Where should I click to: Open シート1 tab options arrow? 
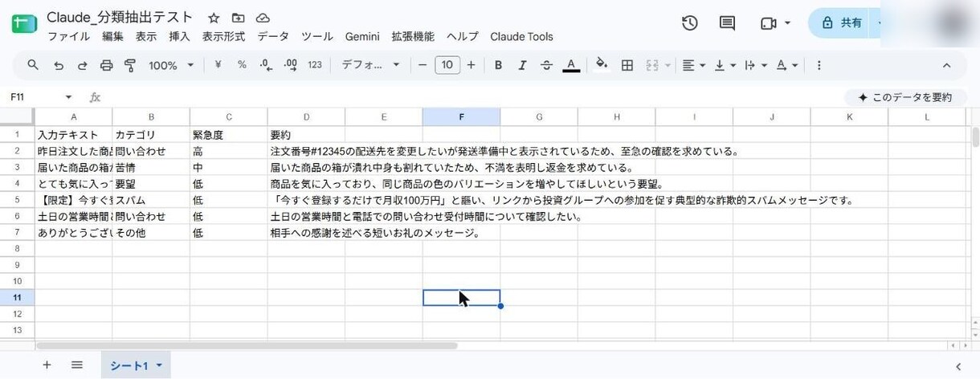(x=159, y=366)
